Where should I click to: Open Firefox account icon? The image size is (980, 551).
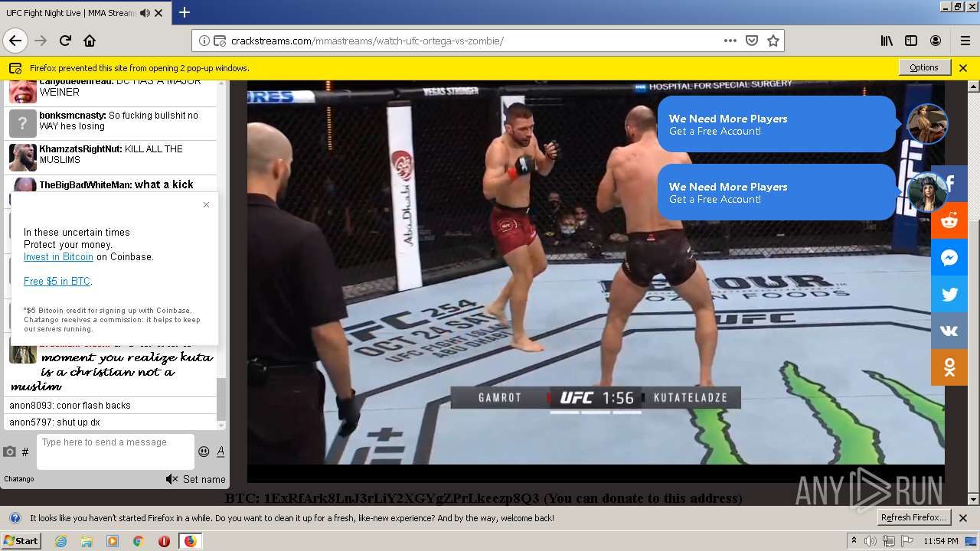click(936, 41)
